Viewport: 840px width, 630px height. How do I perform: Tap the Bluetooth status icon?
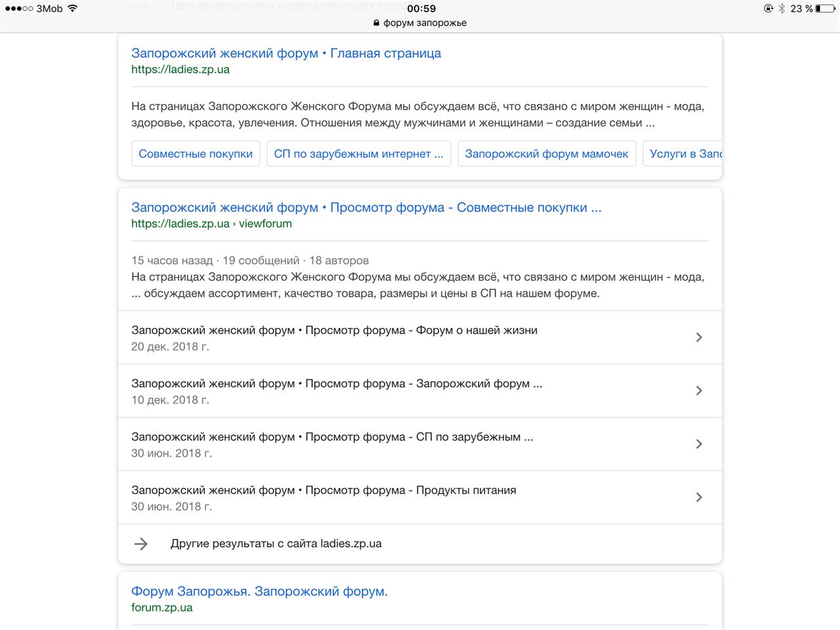tap(782, 9)
